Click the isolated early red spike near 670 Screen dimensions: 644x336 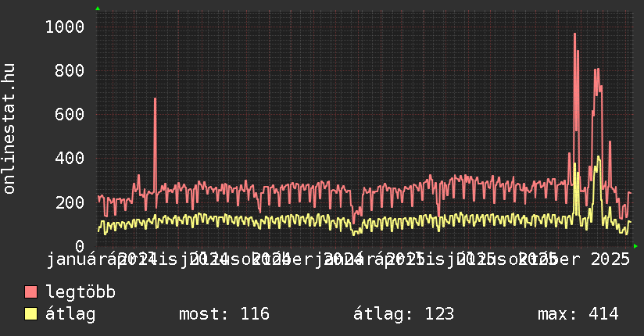[x=155, y=99]
